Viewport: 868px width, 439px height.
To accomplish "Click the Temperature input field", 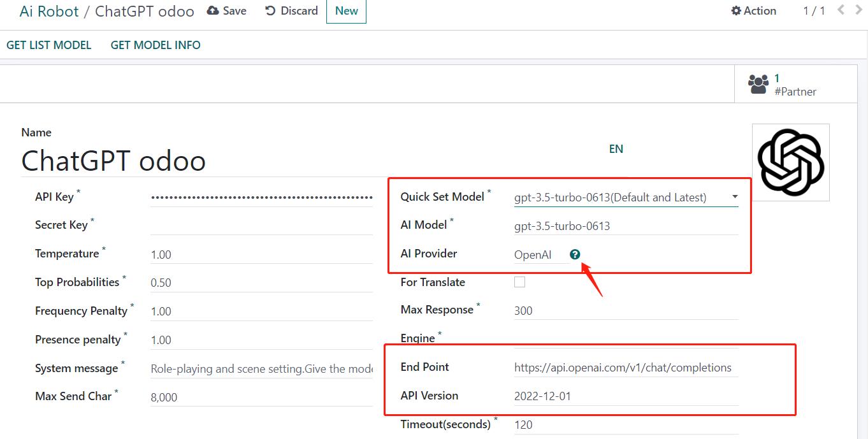I will (x=261, y=255).
